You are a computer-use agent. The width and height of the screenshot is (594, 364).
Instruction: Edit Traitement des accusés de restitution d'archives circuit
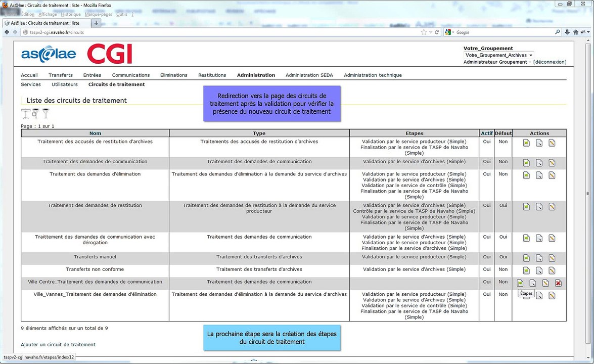[552, 143]
